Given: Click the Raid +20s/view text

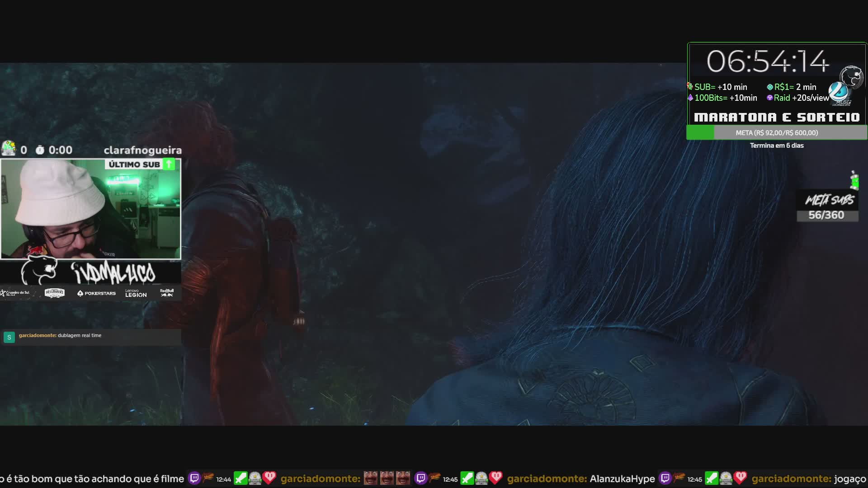Looking at the screenshot, I should pos(802,98).
